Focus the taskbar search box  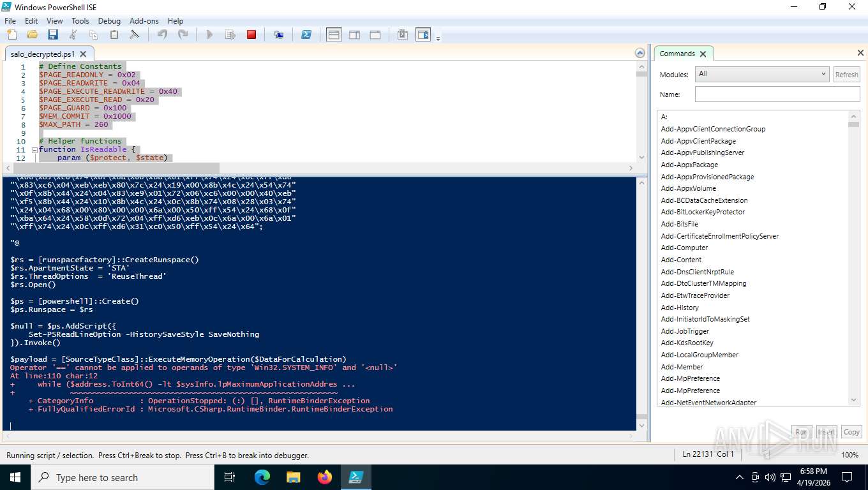pyautogui.click(x=123, y=477)
